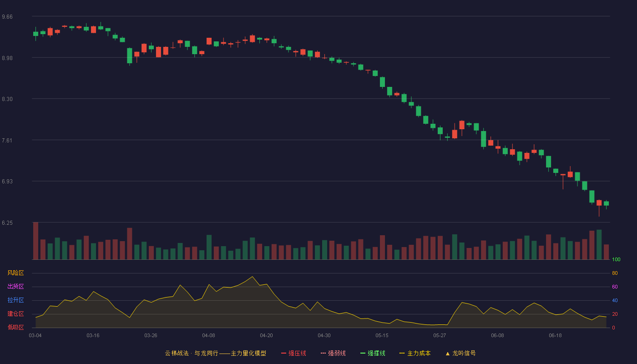This screenshot has width=637, height=364.
Task: Click the yellow dashed 主力成本 legend marker
Action: tap(402, 353)
